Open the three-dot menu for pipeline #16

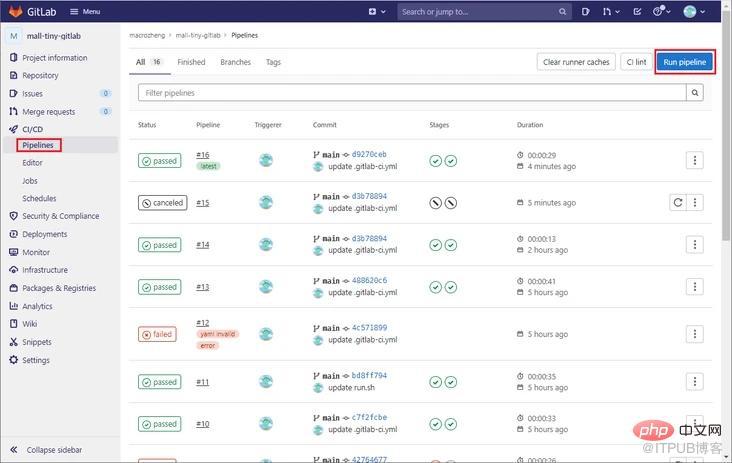click(695, 161)
